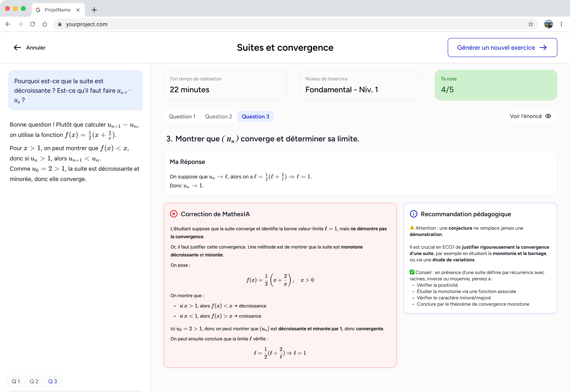
Task: Generate a new exercise
Action: (502, 47)
